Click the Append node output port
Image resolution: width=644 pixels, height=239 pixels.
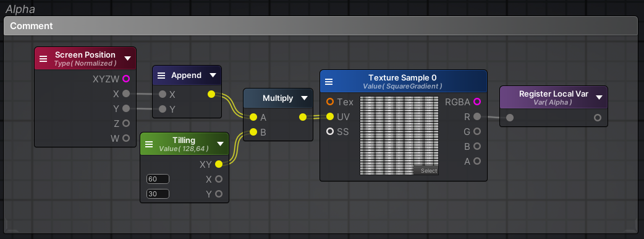click(211, 94)
